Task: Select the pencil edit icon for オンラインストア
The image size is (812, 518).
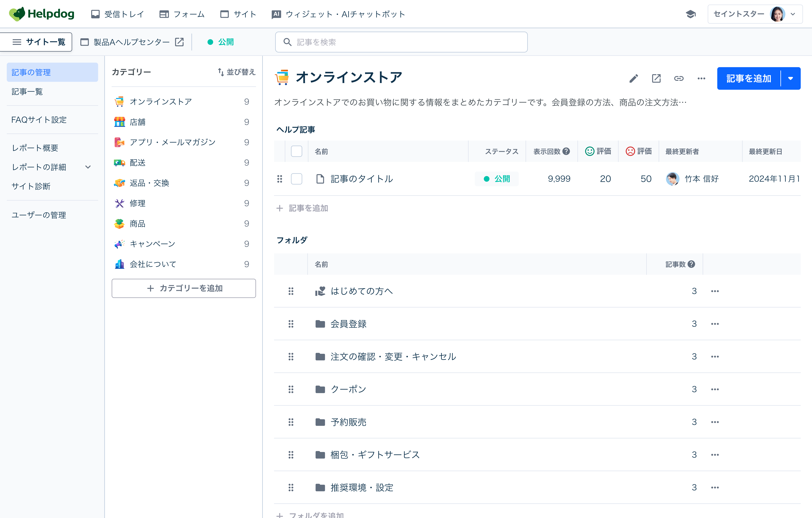Action: pyautogui.click(x=634, y=78)
